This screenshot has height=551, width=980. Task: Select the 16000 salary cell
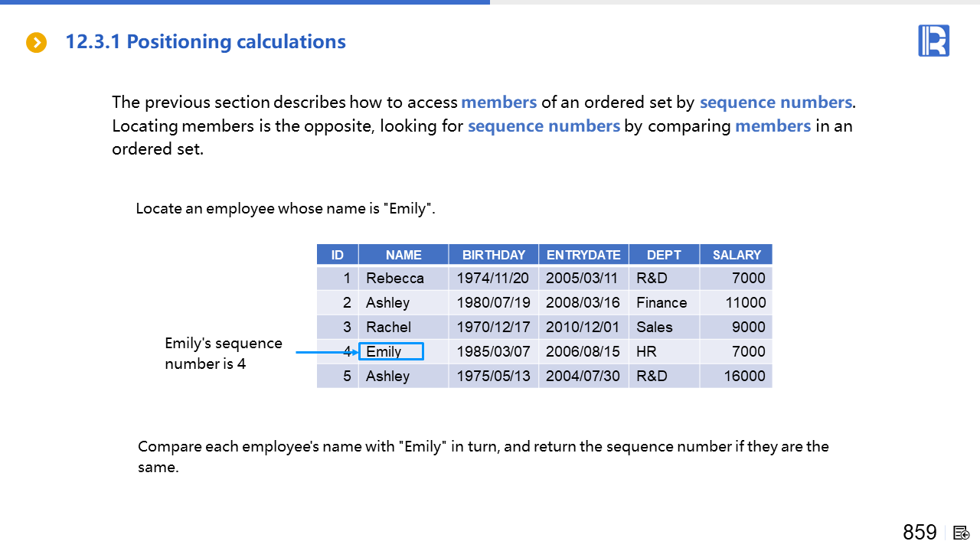click(x=744, y=377)
